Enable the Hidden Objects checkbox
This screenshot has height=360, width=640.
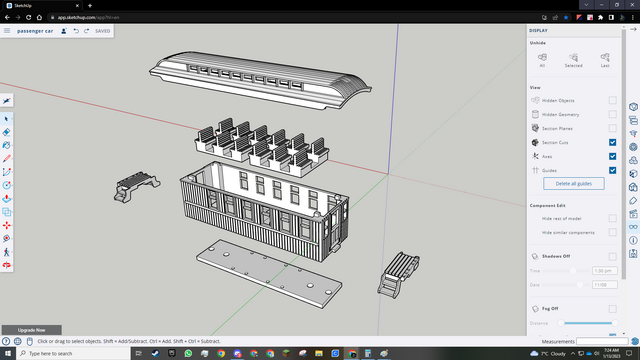pyautogui.click(x=612, y=100)
